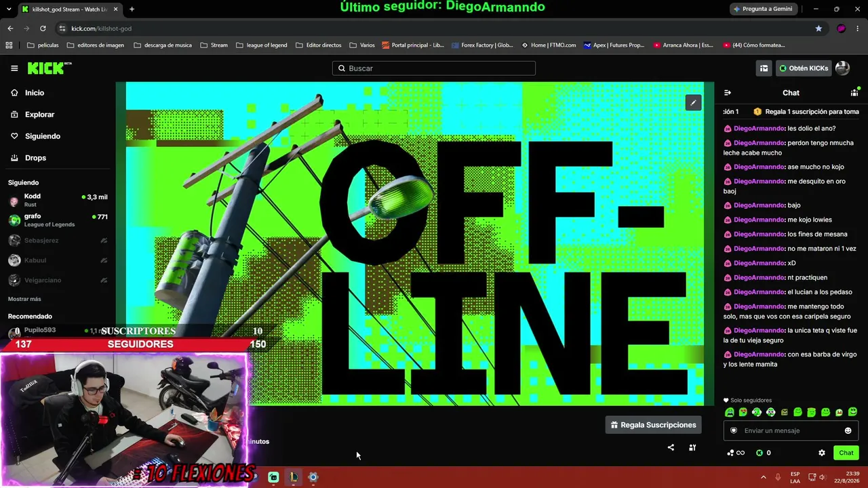This screenshot has height=488, width=868.
Task: Open the Kodd channel in Siguiendo list
Action: (58, 201)
